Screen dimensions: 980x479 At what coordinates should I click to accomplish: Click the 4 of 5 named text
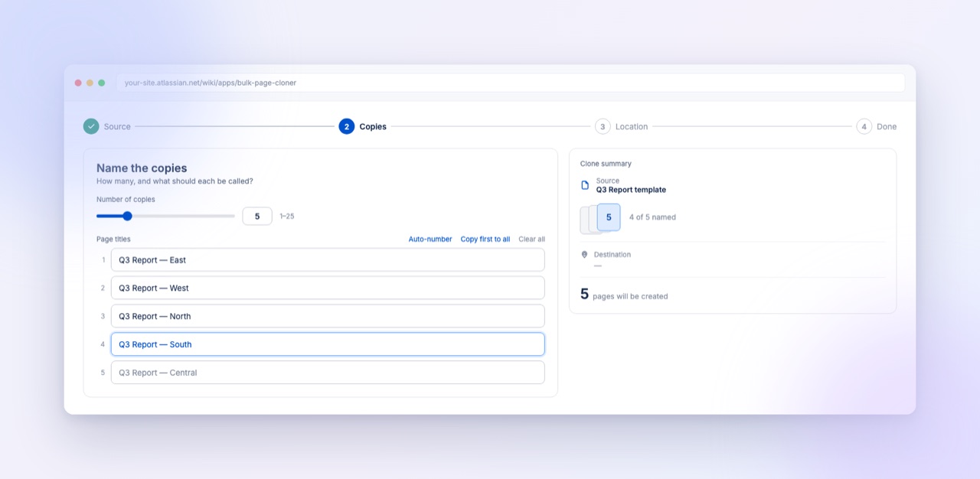pos(652,217)
